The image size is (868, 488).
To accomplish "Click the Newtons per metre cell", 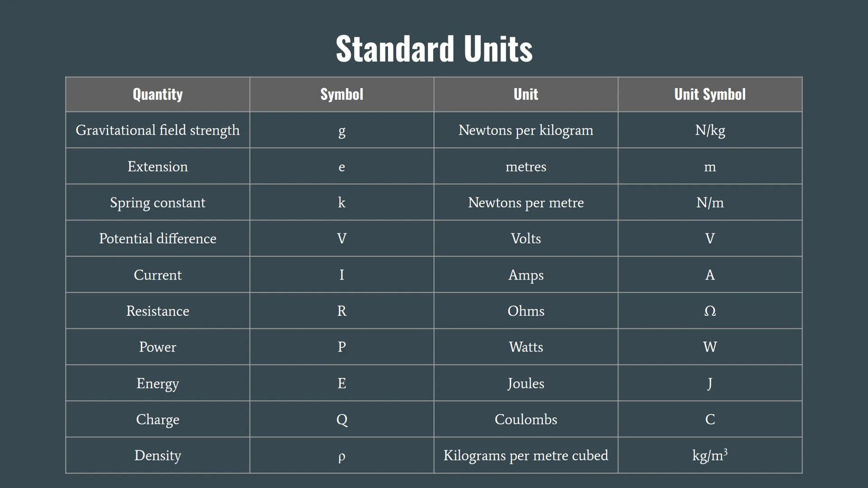I will click(x=526, y=202).
